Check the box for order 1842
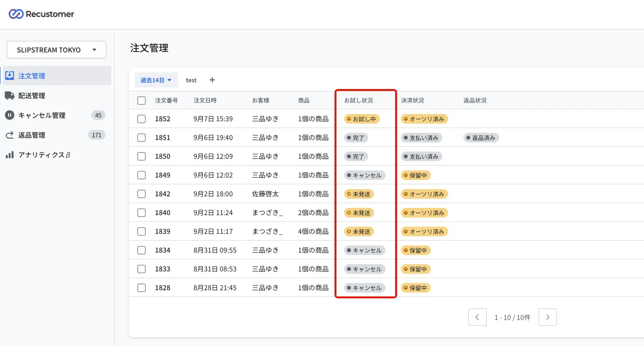The image size is (644, 346). coord(142,194)
